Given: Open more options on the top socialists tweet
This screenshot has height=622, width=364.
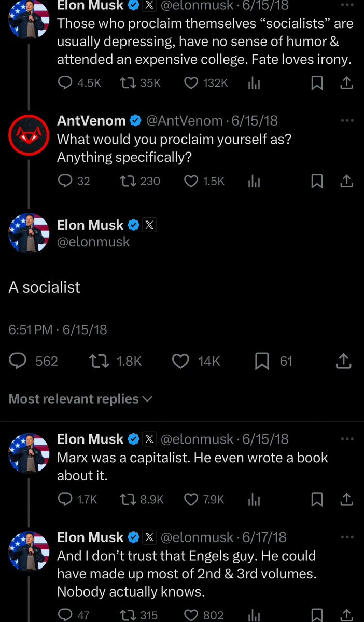Looking at the screenshot, I should coord(346,5).
